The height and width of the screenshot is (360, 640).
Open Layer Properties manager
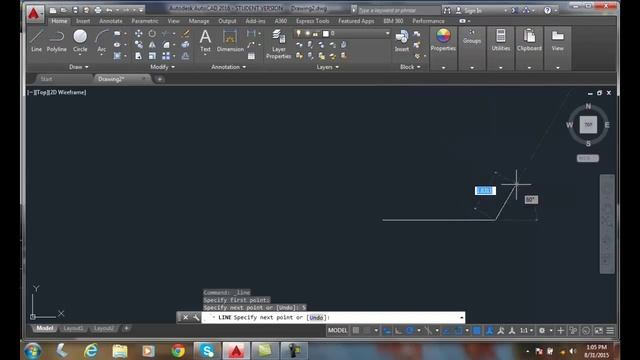pyautogui.click(x=279, y=44)
